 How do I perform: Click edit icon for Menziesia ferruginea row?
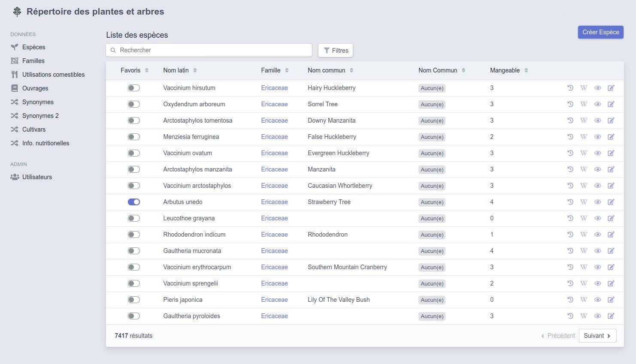click(x=611, y=137)
